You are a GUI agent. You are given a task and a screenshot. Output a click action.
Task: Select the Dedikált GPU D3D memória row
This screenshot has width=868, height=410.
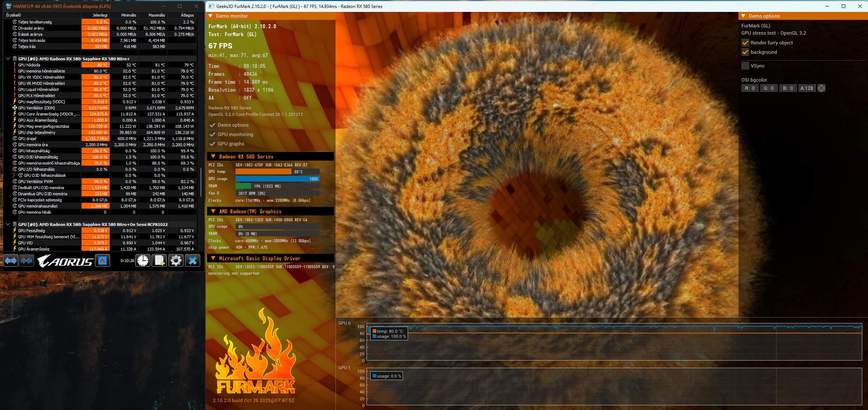[x=100, y=188]
